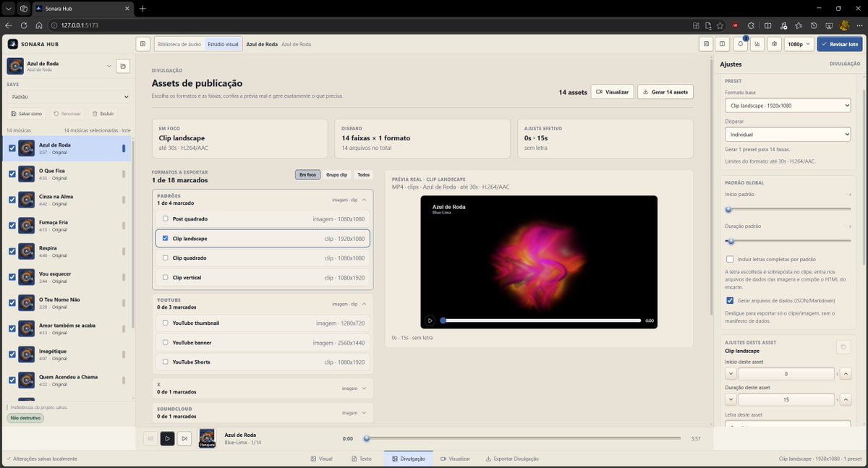Viewport: 868px width, 468px height.
Task: Click the Azul de Roda project cover art
Action: [x=14, y=67]
